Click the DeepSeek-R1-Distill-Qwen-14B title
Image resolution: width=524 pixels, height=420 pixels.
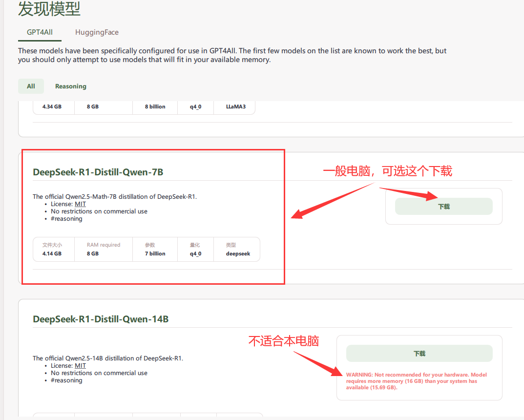point(101,319)
